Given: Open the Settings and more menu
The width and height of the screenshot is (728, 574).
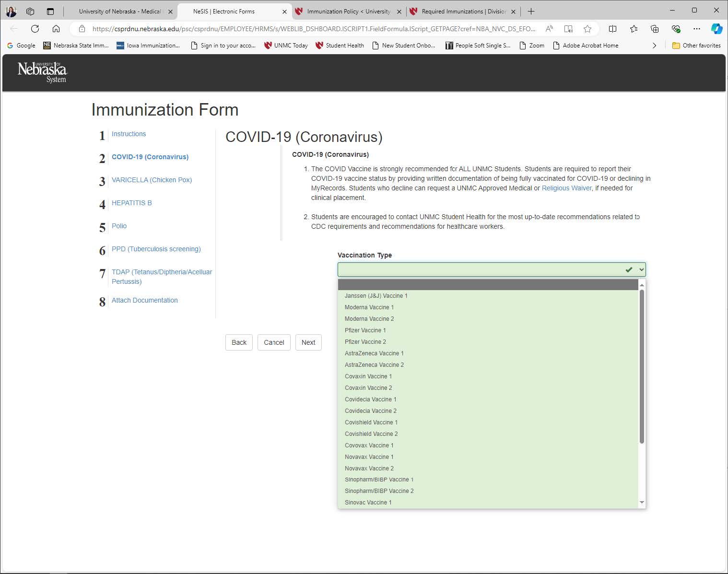Looking at the screenshot, I should coord(697,29).
